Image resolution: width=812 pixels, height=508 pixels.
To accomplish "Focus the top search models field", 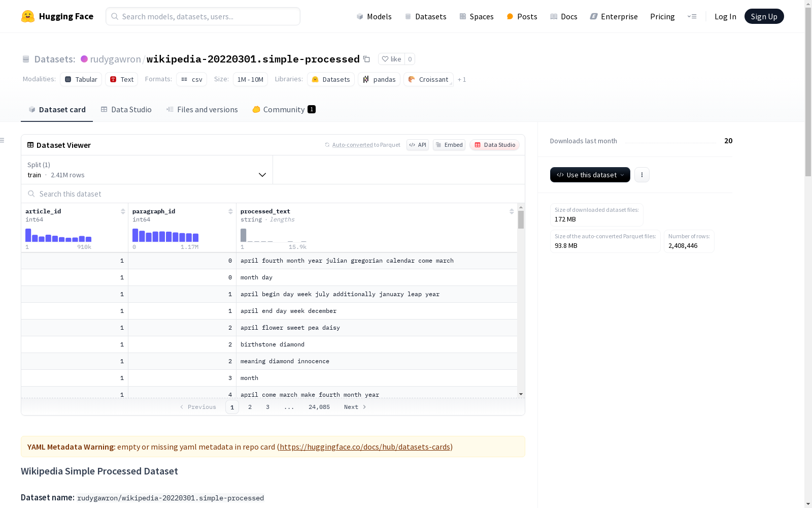I will click(x=203, y=16).
